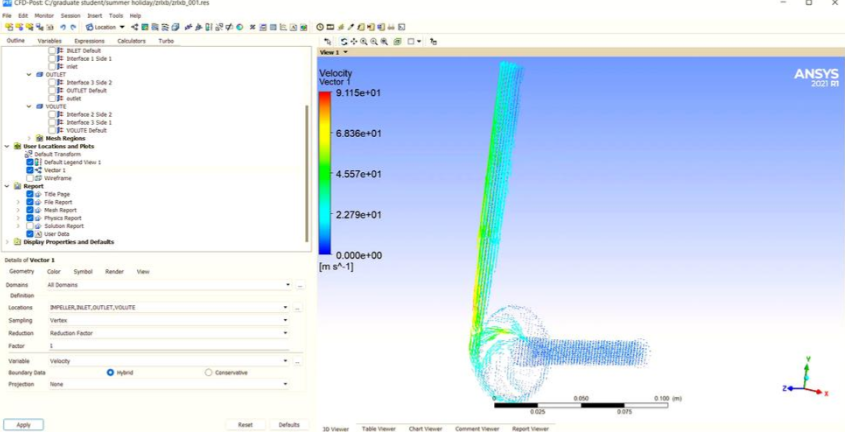Click the velocity legend color bar
845x432 pixels.
(x=325, y=173)
